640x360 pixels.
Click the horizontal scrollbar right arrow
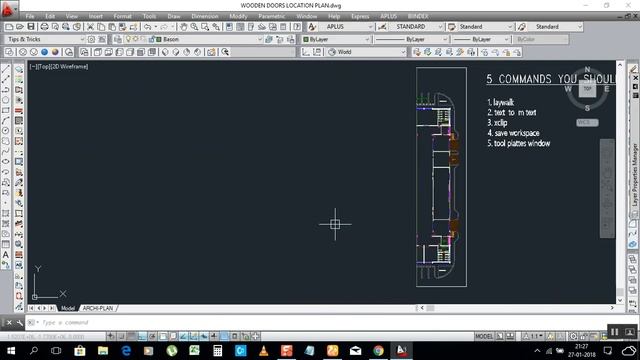click(612, 308)
